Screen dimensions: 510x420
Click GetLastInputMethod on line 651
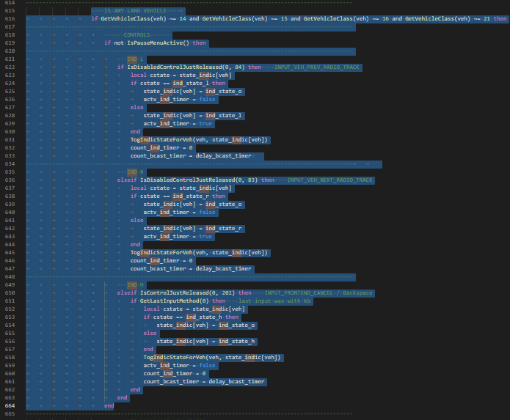(x=169, y=301)
